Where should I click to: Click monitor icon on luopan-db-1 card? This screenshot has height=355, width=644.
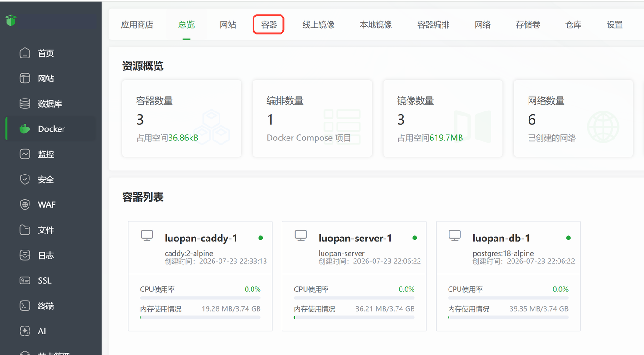coord(454,236)
